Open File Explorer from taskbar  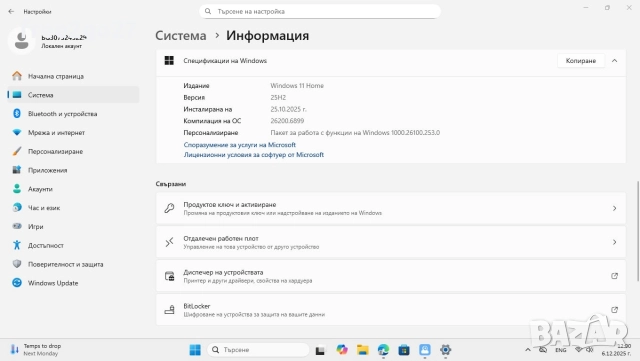point(362,350)
